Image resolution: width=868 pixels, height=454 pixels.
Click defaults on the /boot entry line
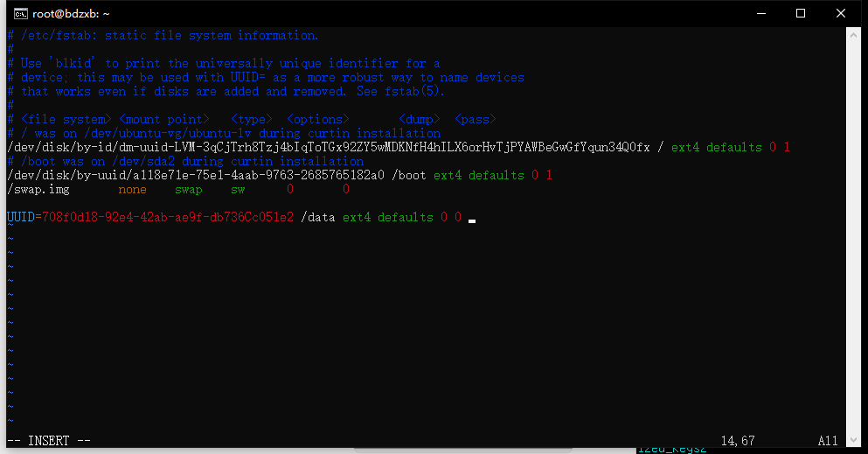(x=496, y=175)
